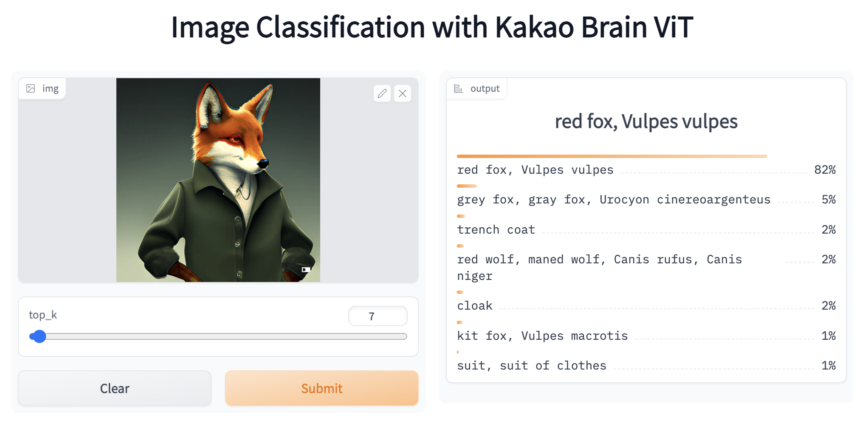This screenshot has width=868, height=429.
Task: Click the output label chart icon
Action: 458,88
